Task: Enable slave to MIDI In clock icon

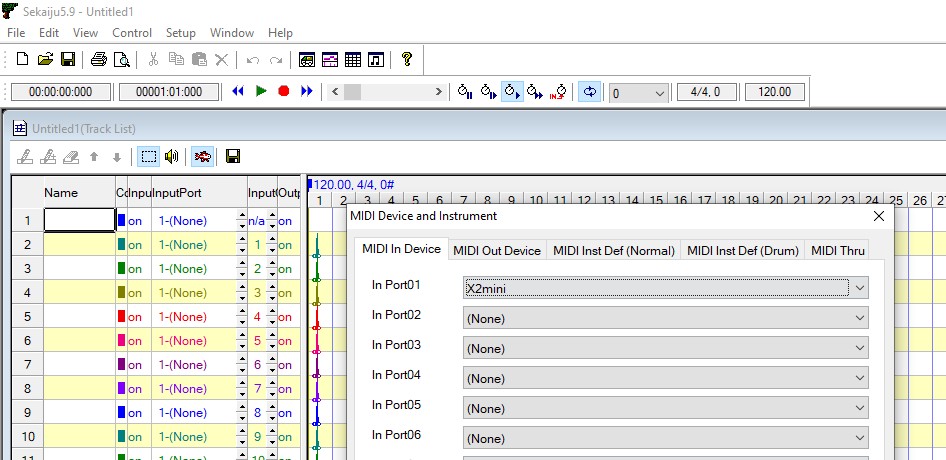Action: [558, 92]
